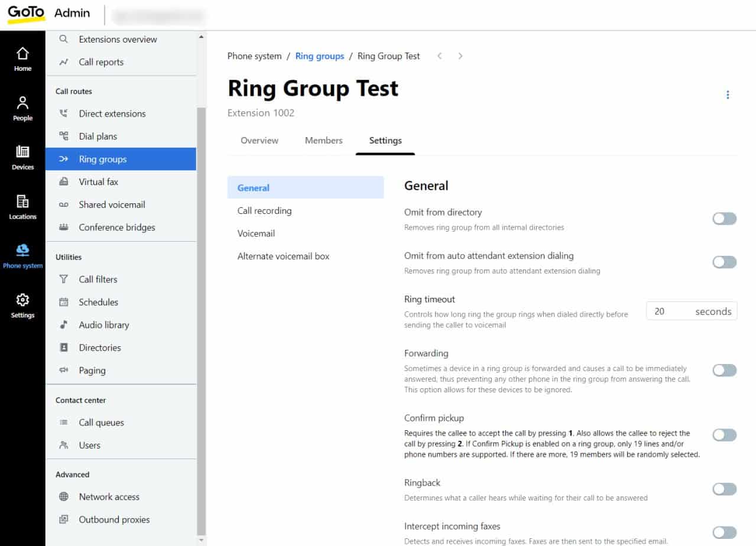Turn on Confirm pickup
Viewport: 756px width, 546px height.
pos(723,435)
